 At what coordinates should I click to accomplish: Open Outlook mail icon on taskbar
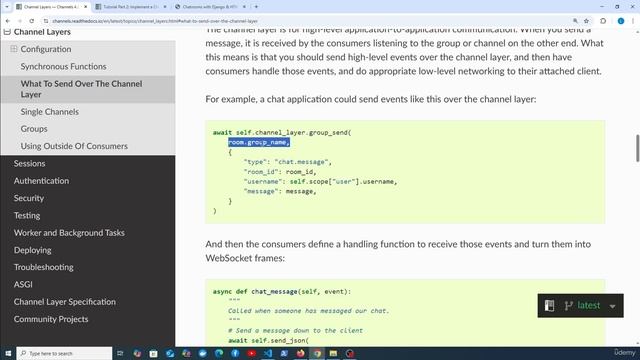(170, 353)
